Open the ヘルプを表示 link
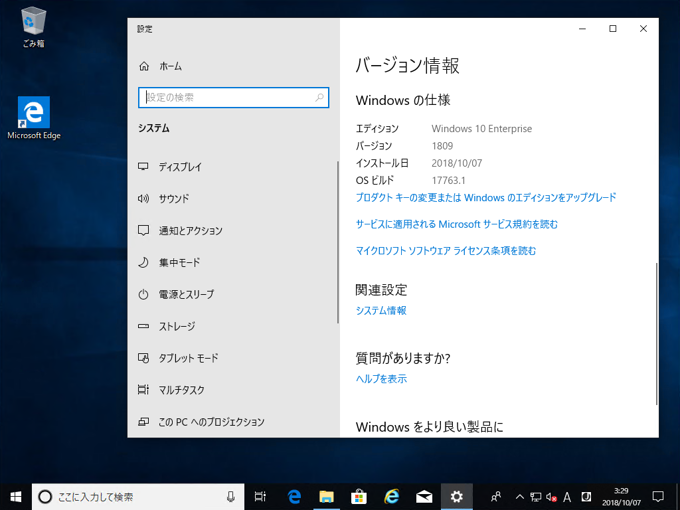The image size is (680, 510). coord(381,379)
